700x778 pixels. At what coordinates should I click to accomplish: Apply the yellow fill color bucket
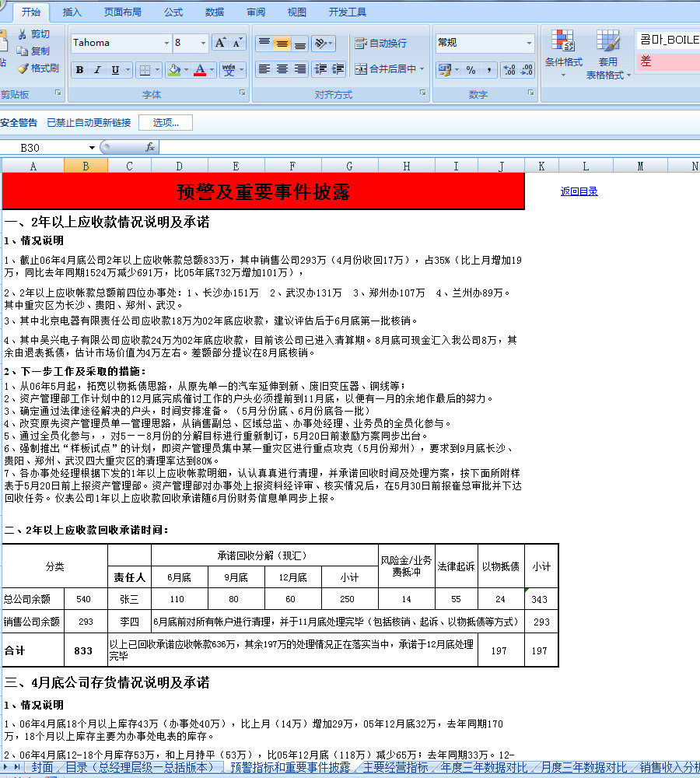(x=174, y=70)
